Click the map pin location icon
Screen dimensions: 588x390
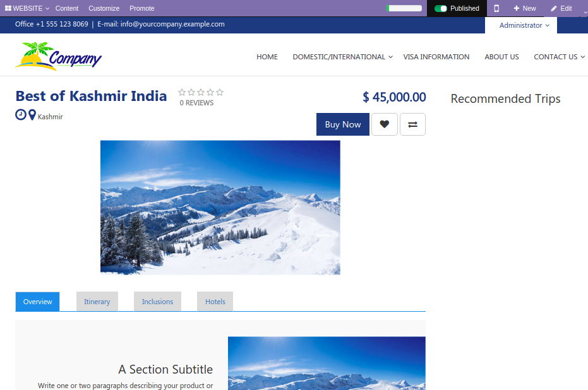32,115
